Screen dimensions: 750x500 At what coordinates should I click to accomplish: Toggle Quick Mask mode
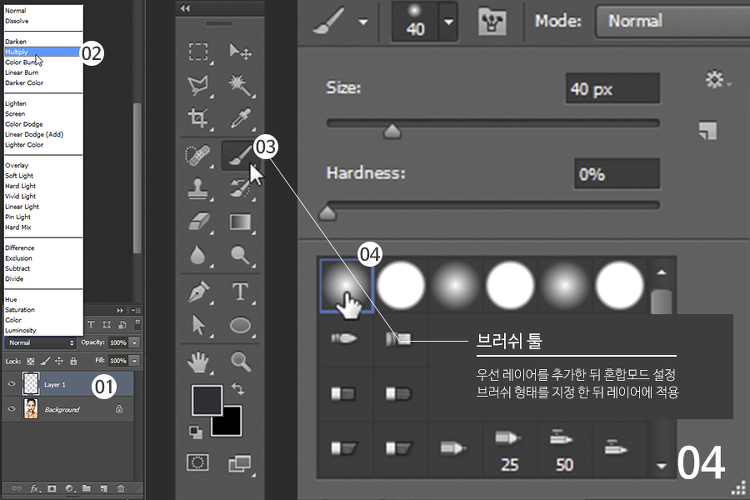tap(198, 463)
